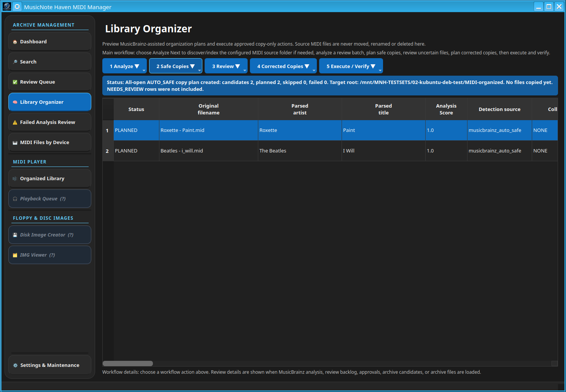Image resolution: width=566 pixels, height=392 pixels.
Task: Click the IMG Viewer folder icon
Action: 15,255
